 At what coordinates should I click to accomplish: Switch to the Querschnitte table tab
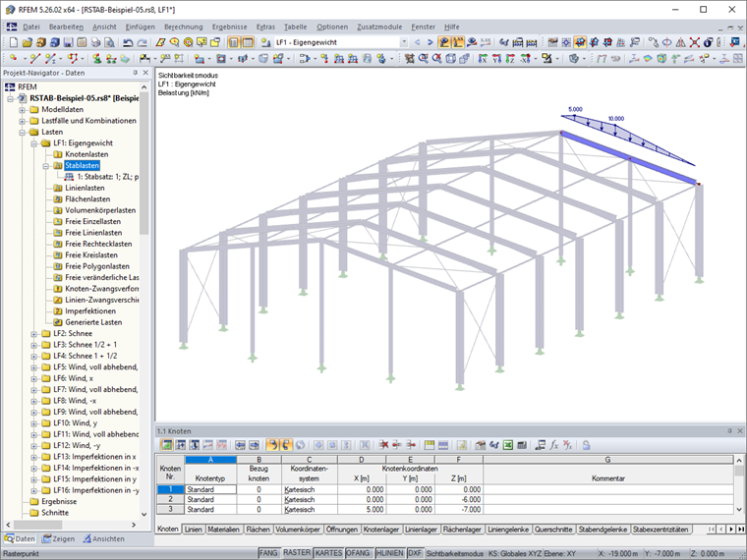click(553, 529)
